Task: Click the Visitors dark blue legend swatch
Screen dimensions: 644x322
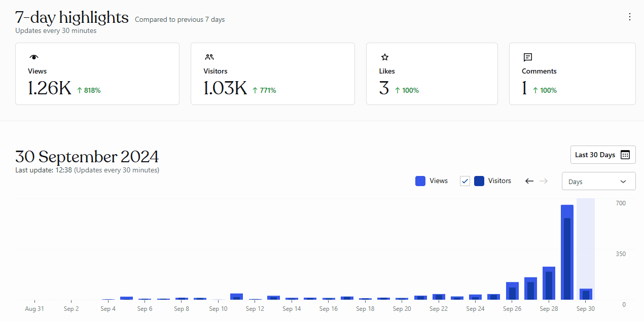Action: coord(479,181)
